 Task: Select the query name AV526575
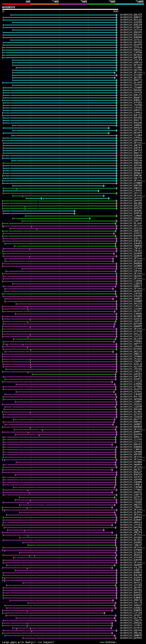tap(8, 8)
